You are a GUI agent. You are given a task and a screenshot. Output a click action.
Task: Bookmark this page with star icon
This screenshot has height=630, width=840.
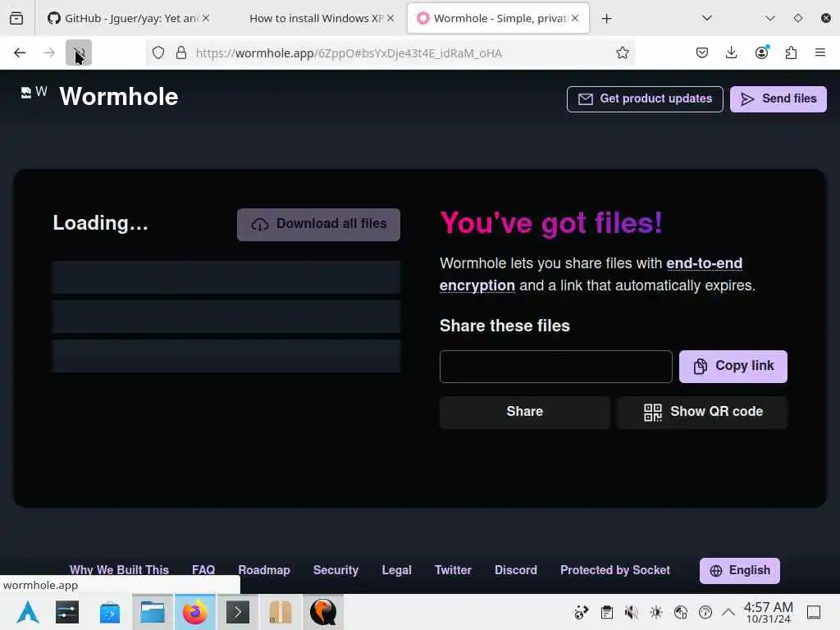pyautogui.click(x=622, y=52)
